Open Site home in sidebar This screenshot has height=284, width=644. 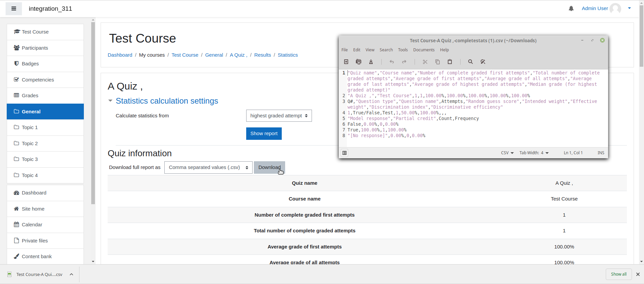pos(45,209)
